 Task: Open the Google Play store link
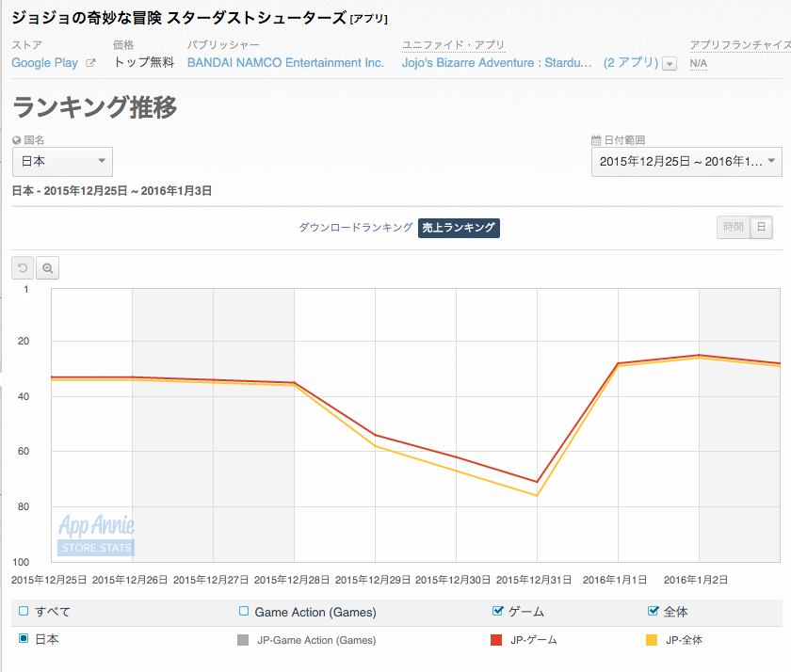tap(45, 63)
